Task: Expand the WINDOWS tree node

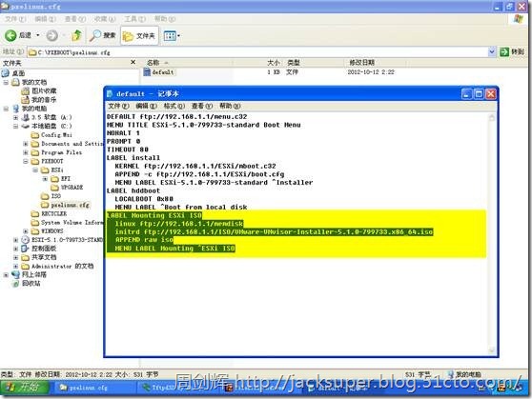Action: (26, 231)
